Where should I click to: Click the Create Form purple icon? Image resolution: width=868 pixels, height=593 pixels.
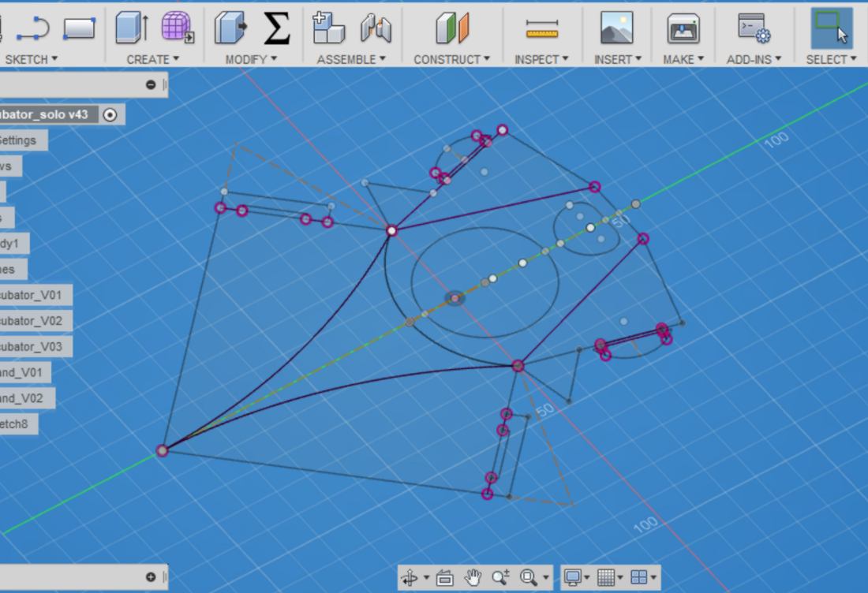(x=177, y=27)
